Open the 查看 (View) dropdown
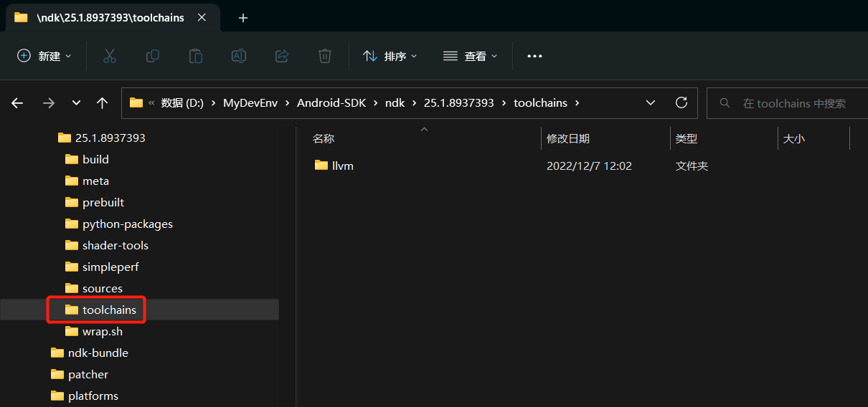Screen dimensions: 868x407 471,56
